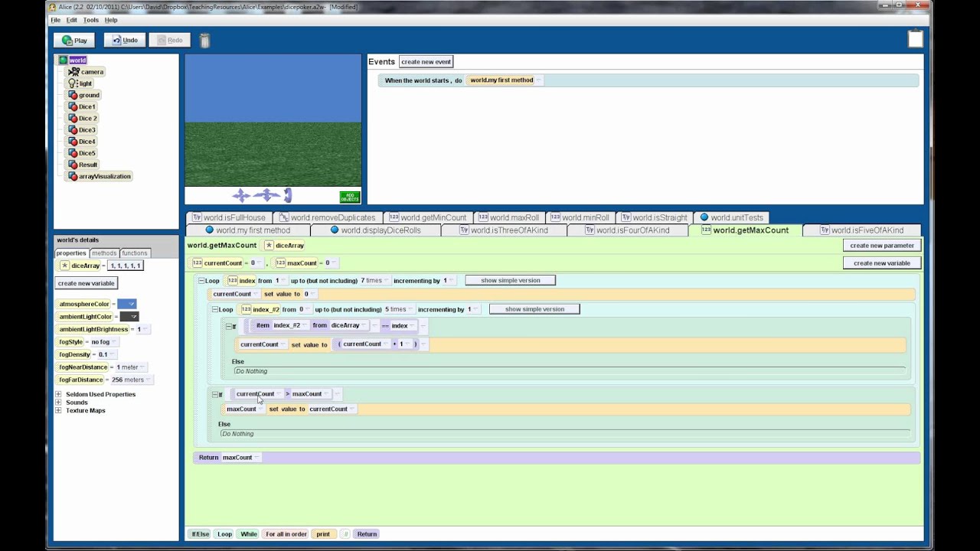Viewport: 980px width, 551px height.
Task: Collapse the If block comparing dice item to index
Action: [x=228, y=326]
